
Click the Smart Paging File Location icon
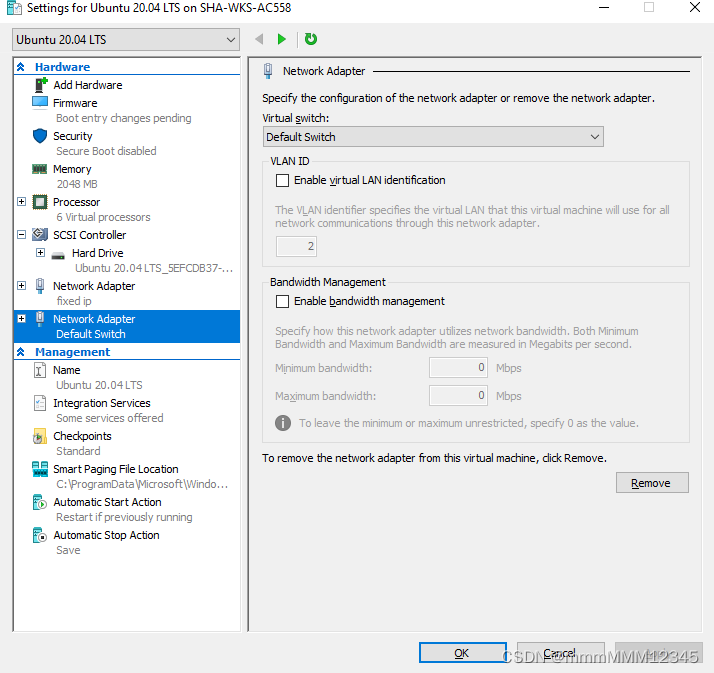point(40,469)
